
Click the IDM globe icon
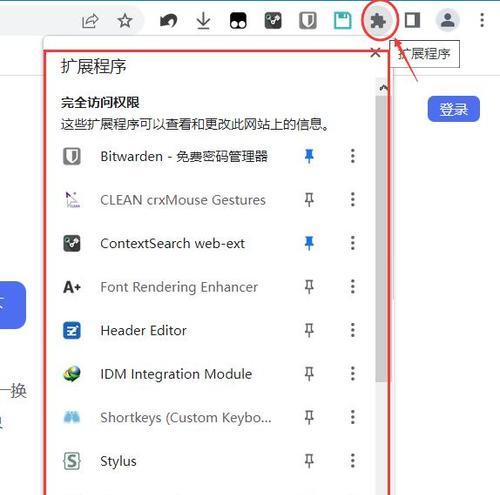tap(72, 374)
